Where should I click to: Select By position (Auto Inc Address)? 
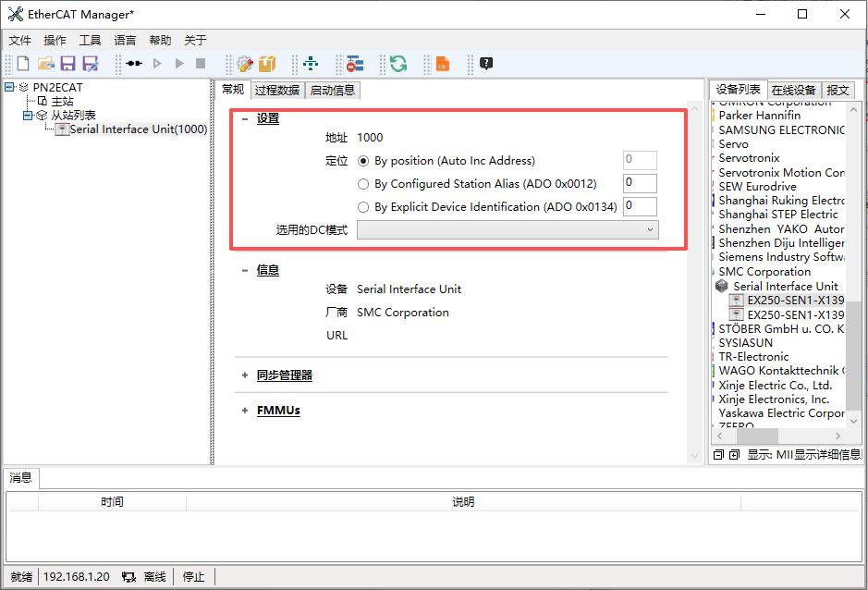pos(363,161)
